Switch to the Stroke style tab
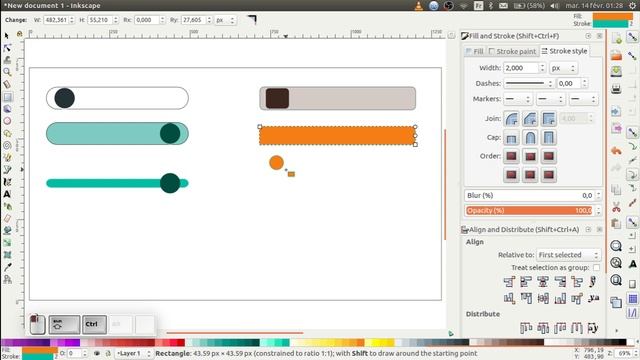Viewport: 640px width, 360px height. 564,51
